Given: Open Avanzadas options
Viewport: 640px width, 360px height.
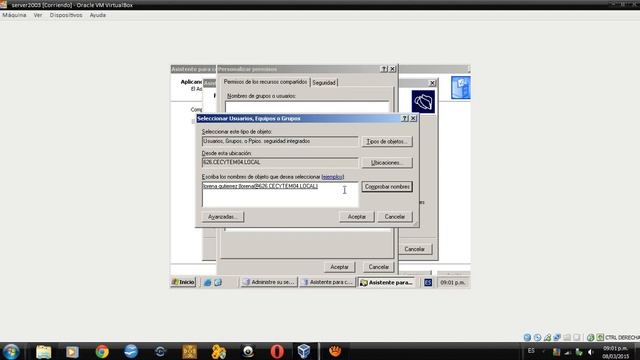Looking at the screenshot, I should [222, 217].
